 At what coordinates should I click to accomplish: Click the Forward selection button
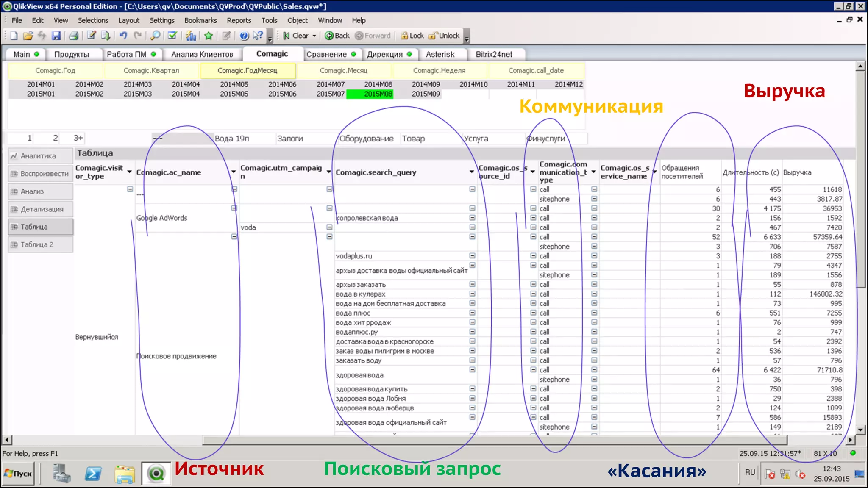(373, 36)
